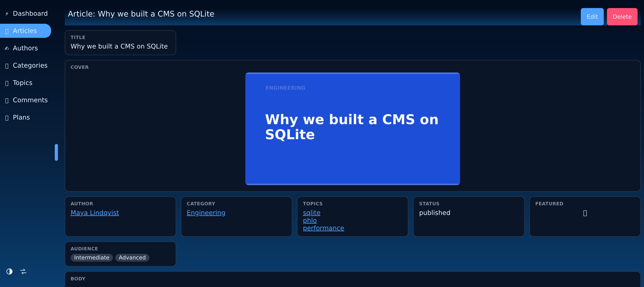
Task: Click the icon beside Comments
Action: pyautogui.click(x=7, y=100)
